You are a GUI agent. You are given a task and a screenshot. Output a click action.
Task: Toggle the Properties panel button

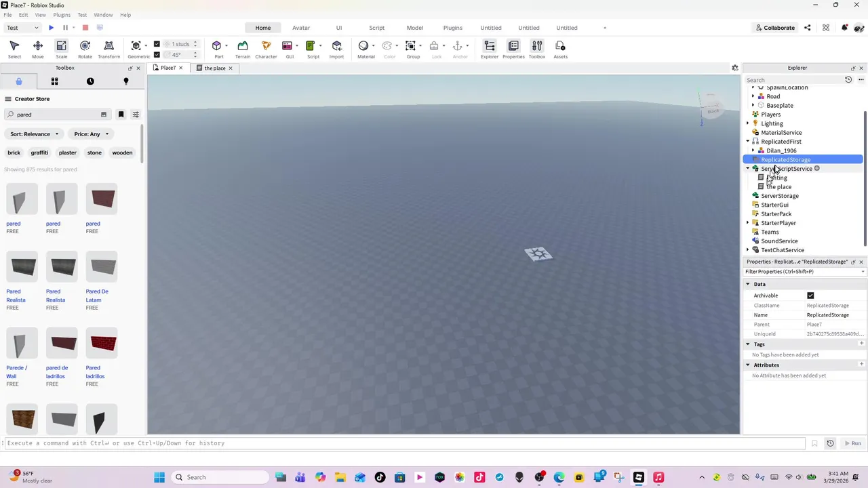click(x=513, y=49)
